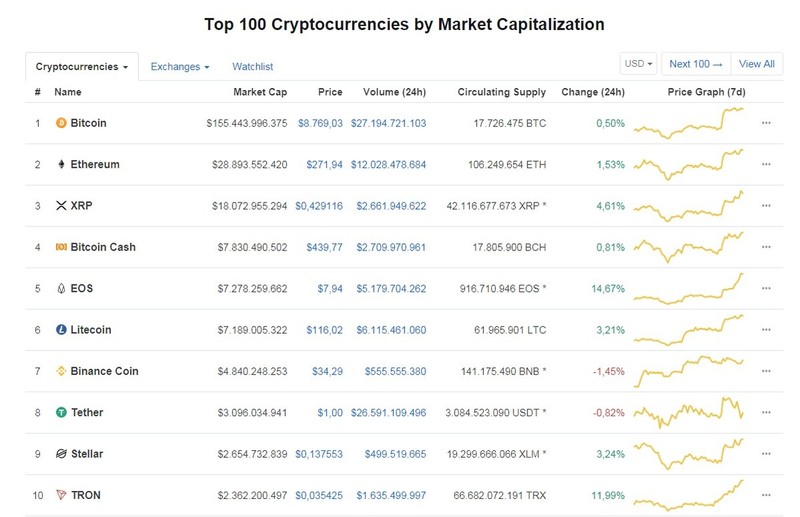This screenshot has width=800, height=517.
Task: Click the XRP logo icon
Action: 61,206
